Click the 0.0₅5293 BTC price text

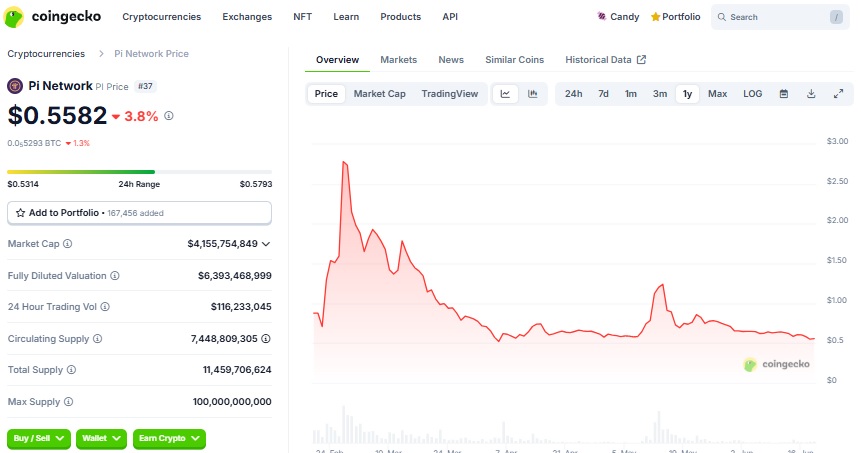coord(34,143)
